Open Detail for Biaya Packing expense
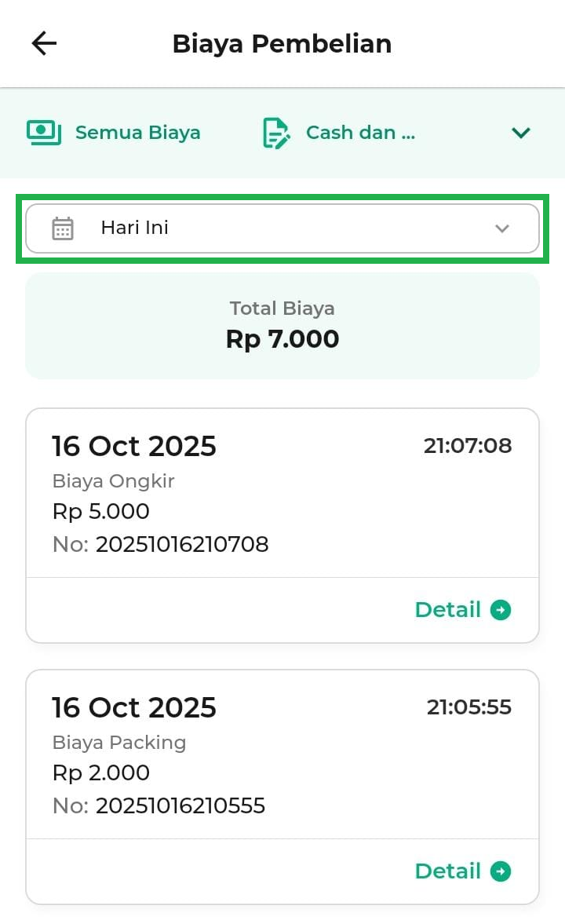The width and height of the screenshot is (565, 924). pyautogui.click(x=448, y=871)
